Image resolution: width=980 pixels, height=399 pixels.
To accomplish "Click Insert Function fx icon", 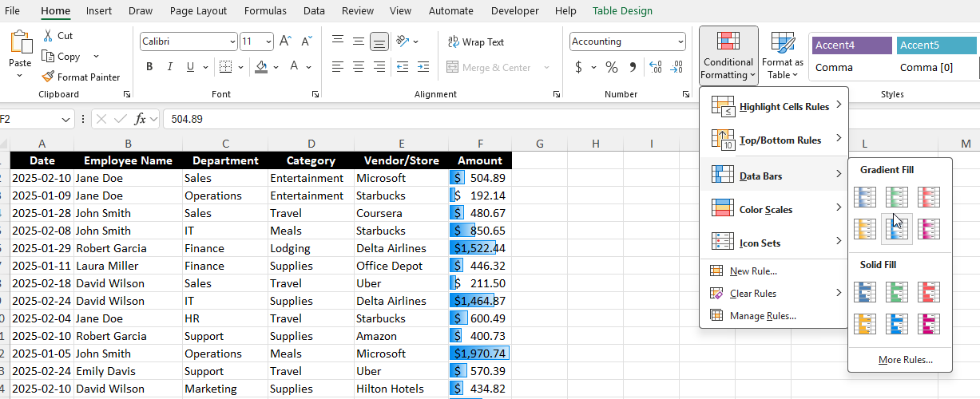I will [140, 119].
